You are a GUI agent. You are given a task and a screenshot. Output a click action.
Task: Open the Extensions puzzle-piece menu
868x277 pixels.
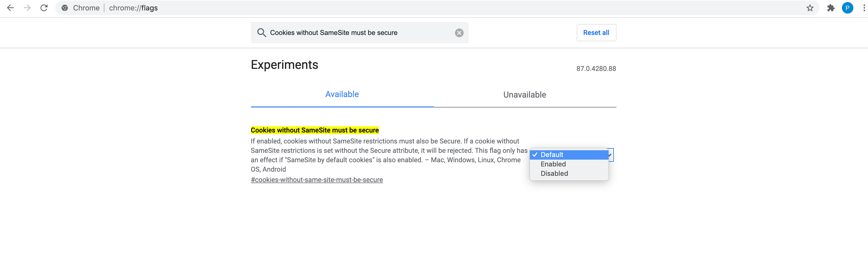coord(831,8)
